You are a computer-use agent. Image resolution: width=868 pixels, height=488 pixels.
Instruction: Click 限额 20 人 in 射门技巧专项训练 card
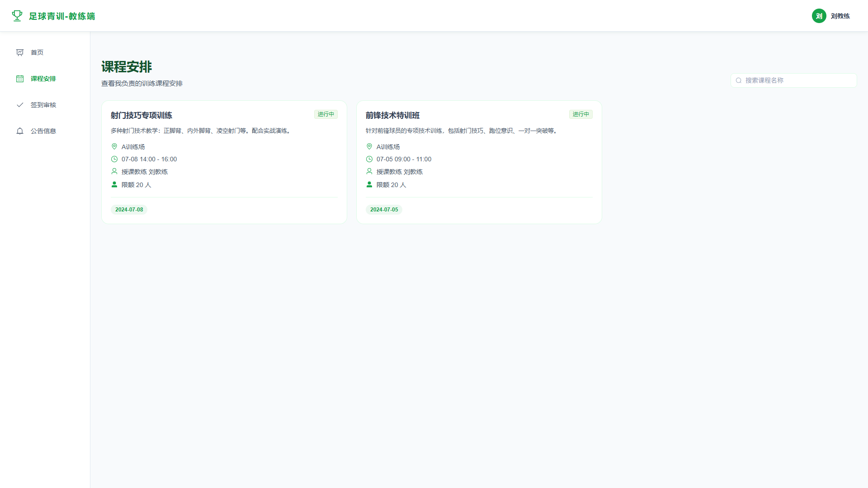137,185
